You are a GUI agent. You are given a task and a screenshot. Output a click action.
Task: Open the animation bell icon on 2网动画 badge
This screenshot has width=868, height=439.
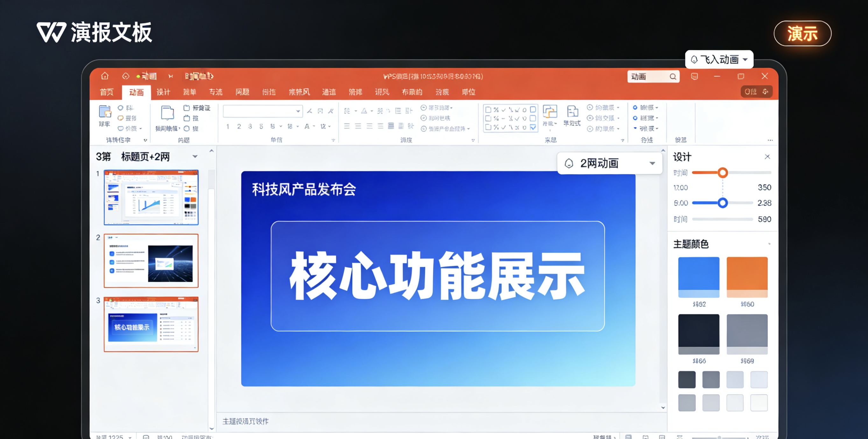coord(569,163)
